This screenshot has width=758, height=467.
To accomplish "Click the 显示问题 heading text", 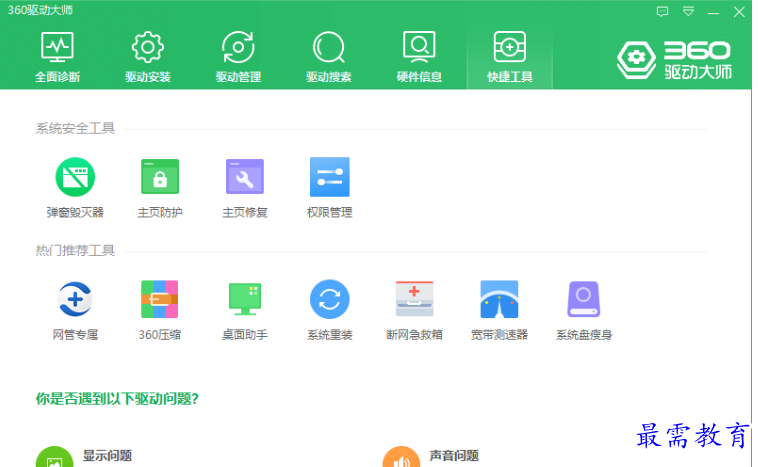I will pos(107,455).
